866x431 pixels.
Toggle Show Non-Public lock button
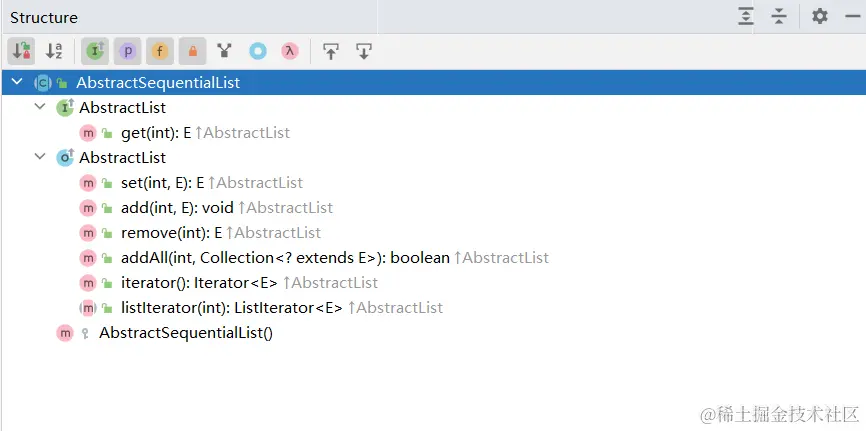192,50
